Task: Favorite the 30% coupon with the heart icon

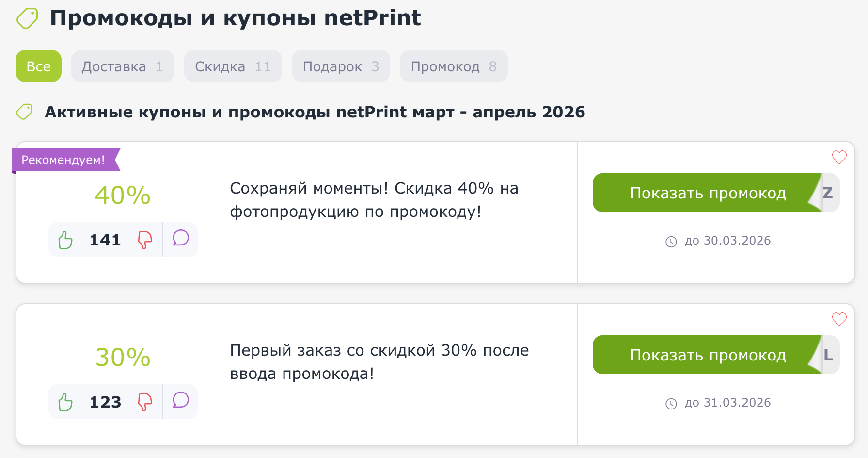Action: click(x=839, y=319)
